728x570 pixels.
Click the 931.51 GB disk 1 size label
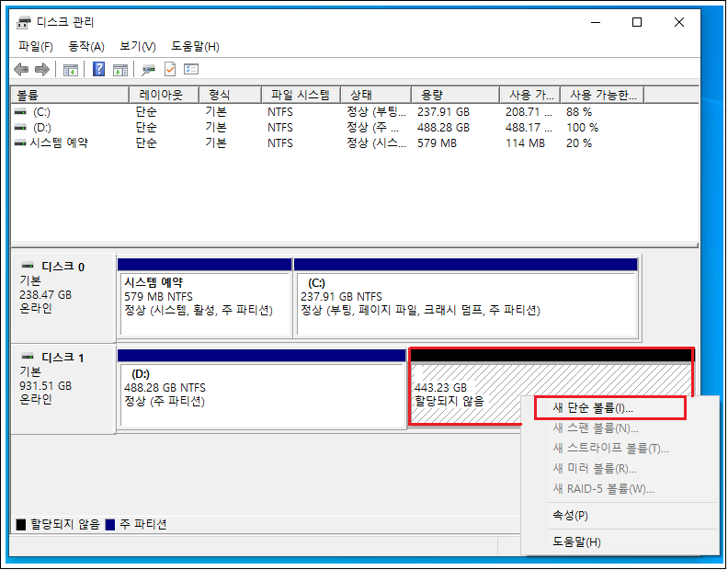(x=46, y=385)
